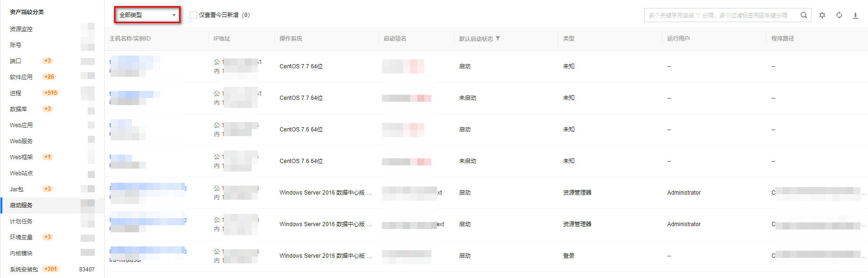Screen dimensions: 868x278
Task: Click the 默认启动状态 filter funnel icon
Action: (x=498, y=39)
